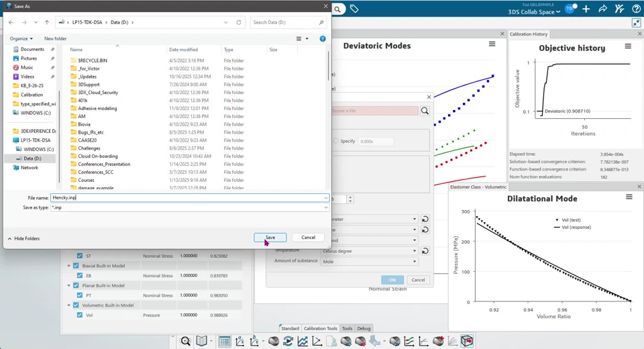This screenshot has height=349, width=644.
Task: Open the Celsius degree temperature dropdown
Action: tap(370, 251)
